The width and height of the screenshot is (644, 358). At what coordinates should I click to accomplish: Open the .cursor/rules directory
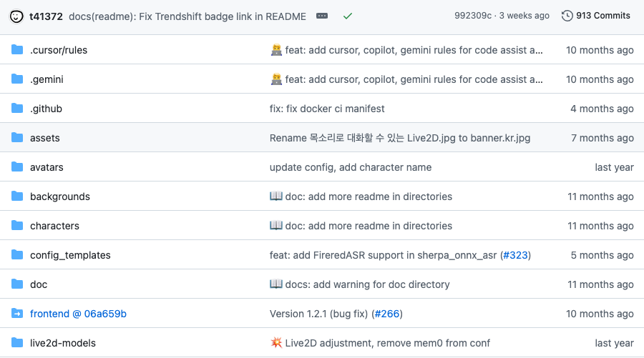[59, 50]
